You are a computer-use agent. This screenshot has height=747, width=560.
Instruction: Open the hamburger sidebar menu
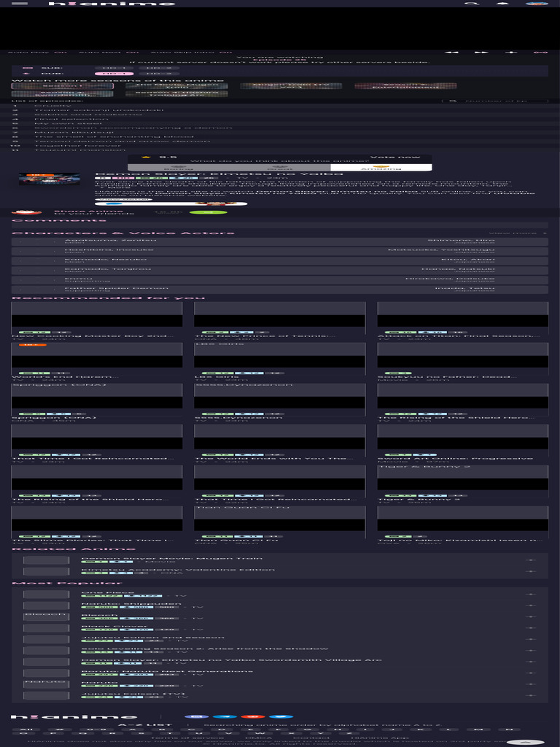20,4
